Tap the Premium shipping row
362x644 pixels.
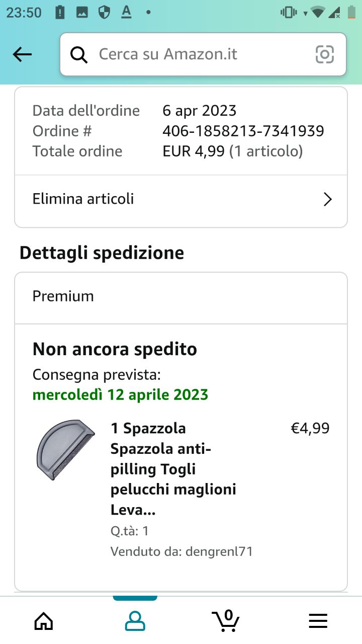point(181,296)
